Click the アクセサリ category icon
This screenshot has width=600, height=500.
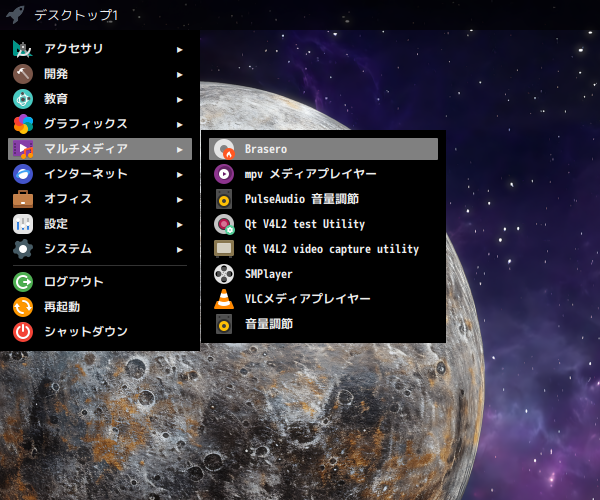(x=23, y=49)
